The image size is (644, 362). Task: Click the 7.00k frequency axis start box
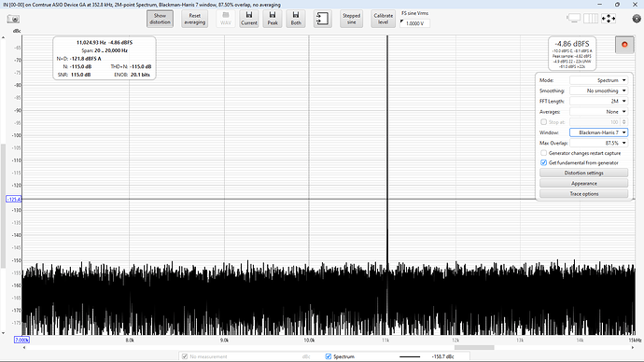click(21, 340)
